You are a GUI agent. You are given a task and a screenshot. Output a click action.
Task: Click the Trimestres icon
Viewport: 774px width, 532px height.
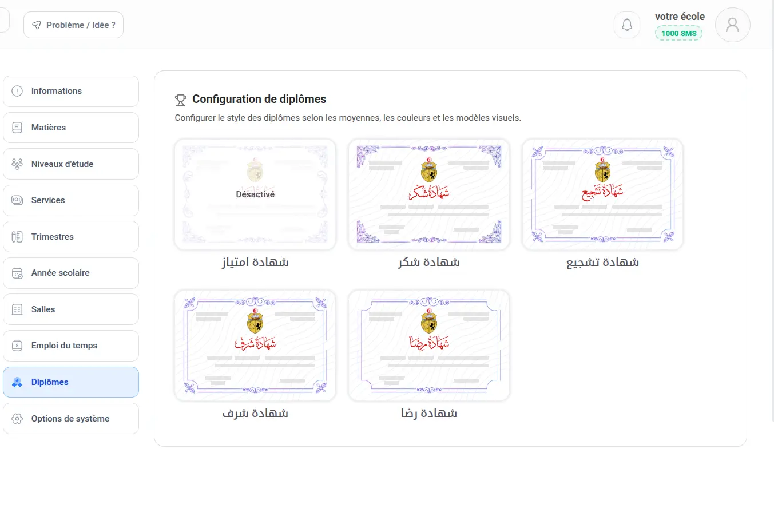click(17, 237)
